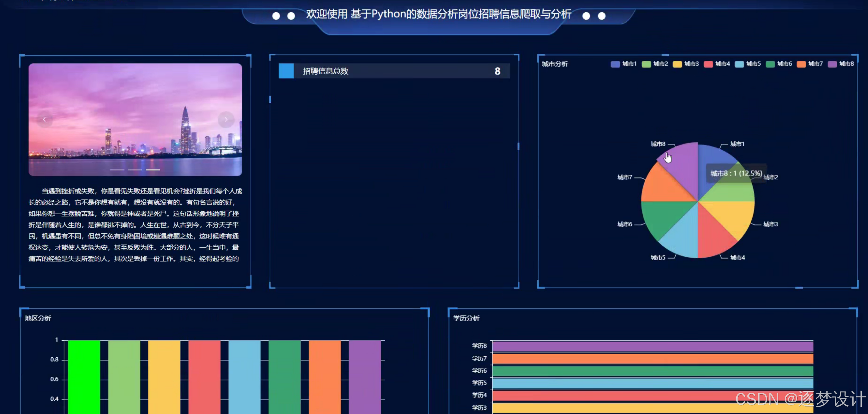
Task: Click the motivational paragraph text
Action: 135,225
